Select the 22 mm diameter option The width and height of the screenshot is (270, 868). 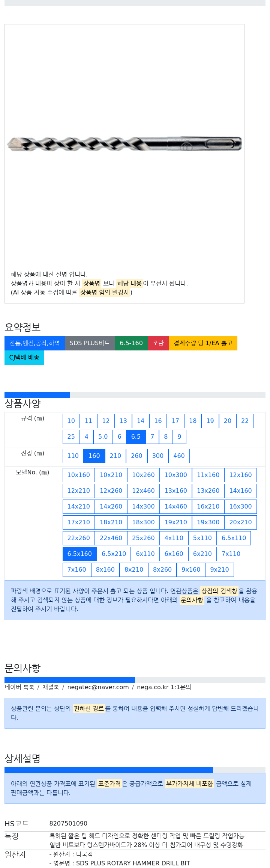[x=245, y=421]
